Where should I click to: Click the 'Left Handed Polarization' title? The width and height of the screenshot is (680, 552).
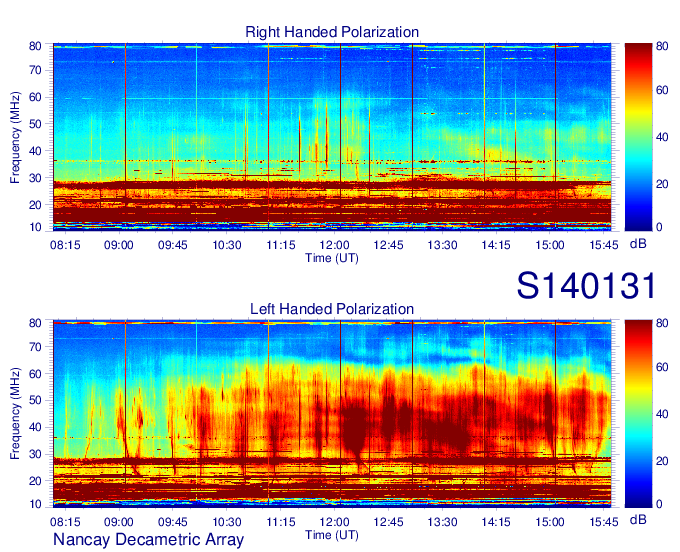(332, 309)
